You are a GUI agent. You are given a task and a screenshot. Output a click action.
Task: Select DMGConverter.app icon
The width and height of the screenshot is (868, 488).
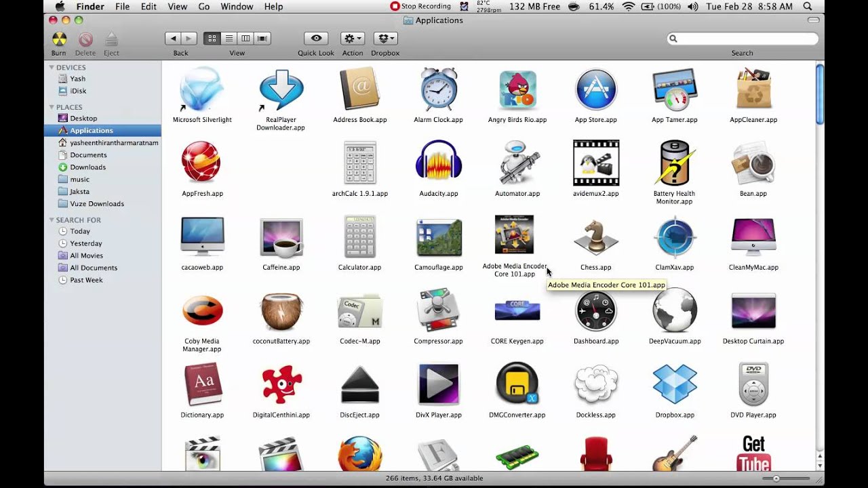pyautogui.click(x=517, y=384)
